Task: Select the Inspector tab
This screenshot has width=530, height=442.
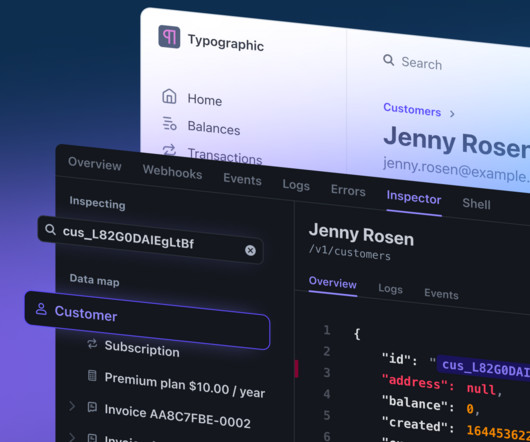Action: pyautogui.click(x=414, y=197)
